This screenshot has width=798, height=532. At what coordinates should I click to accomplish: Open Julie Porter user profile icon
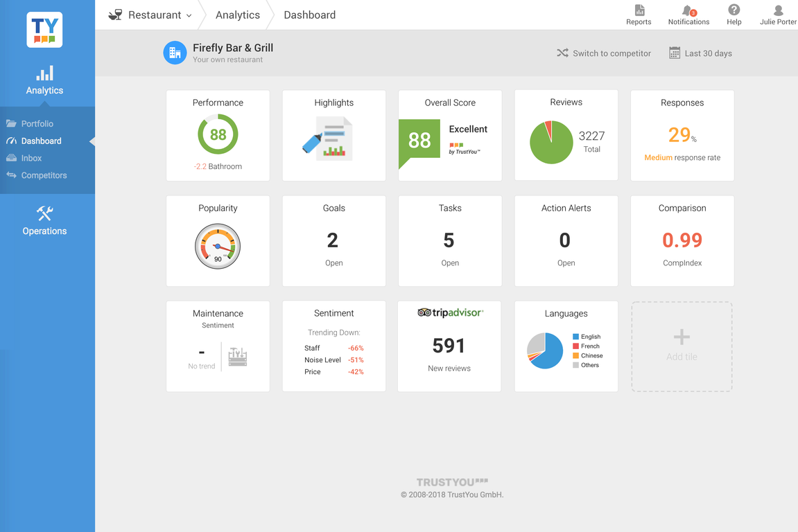[x=778, y=10]
